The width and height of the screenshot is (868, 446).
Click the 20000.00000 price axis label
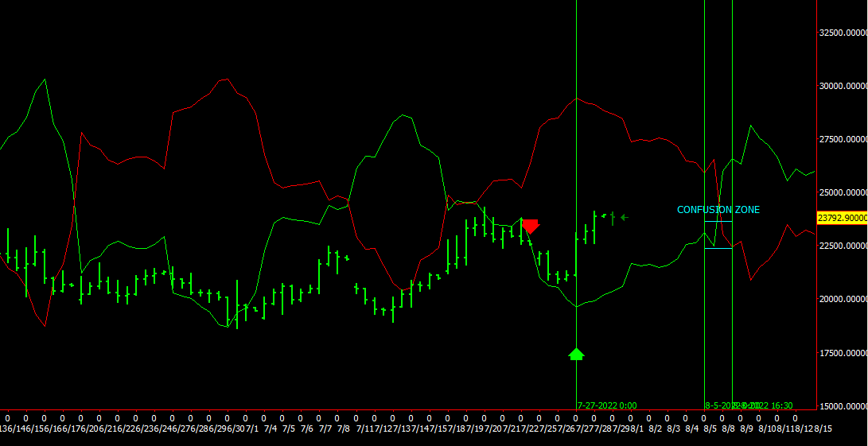coord(843,299)
